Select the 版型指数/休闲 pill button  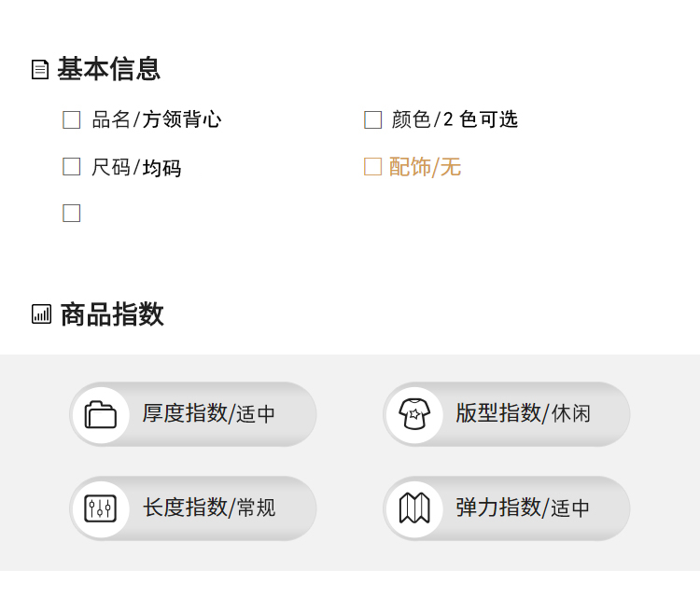pyautogui.click(x=506, y=414)
